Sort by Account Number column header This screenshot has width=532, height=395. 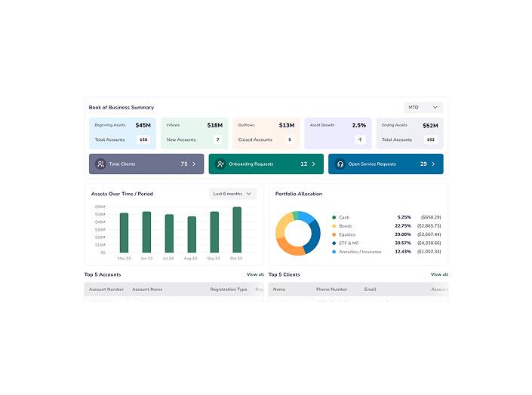pos(106,289)
